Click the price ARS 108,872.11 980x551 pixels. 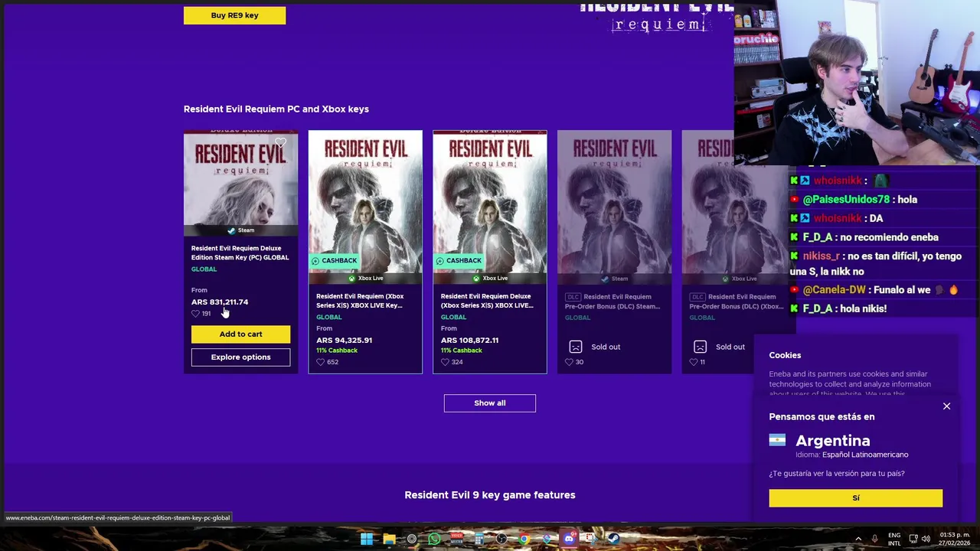[469, 341]
